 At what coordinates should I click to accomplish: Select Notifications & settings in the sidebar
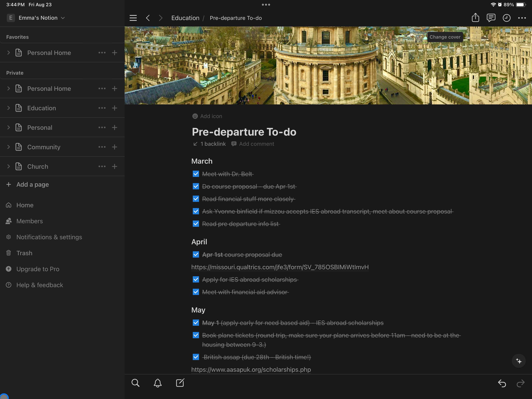coord(49,237)
